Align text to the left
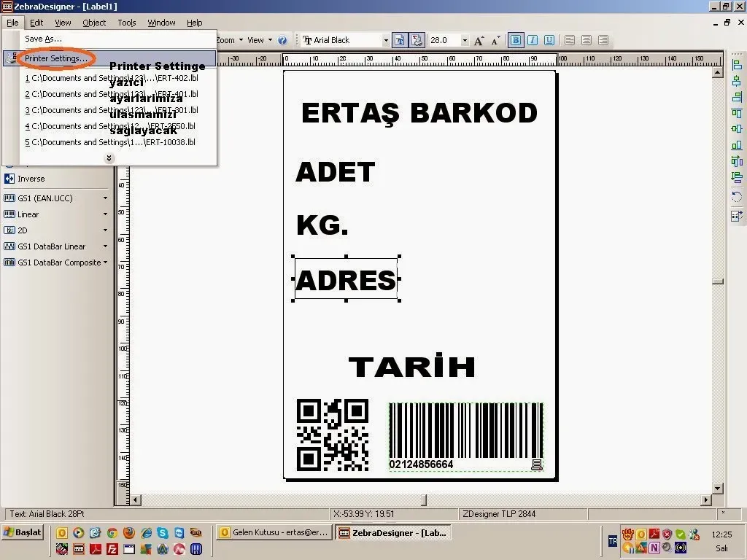Screen dimensions: 747x560 click(570, 41)
